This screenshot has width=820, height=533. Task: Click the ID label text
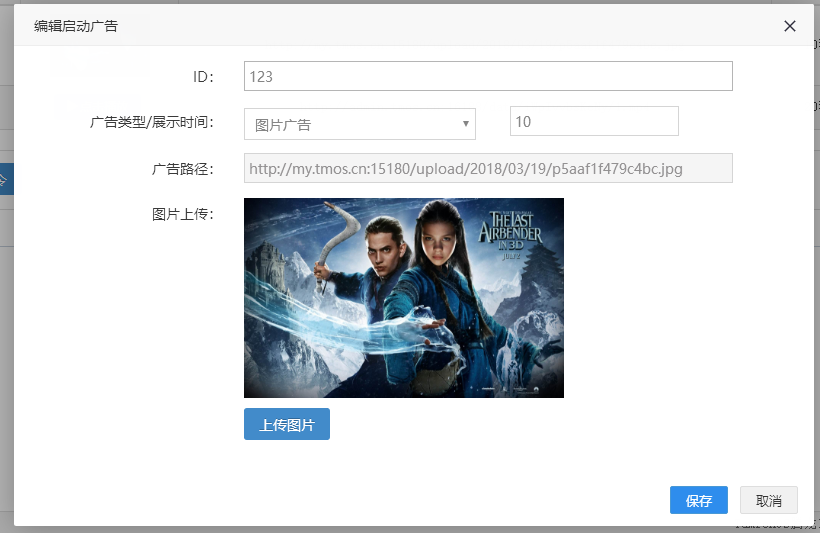(203, 77)
